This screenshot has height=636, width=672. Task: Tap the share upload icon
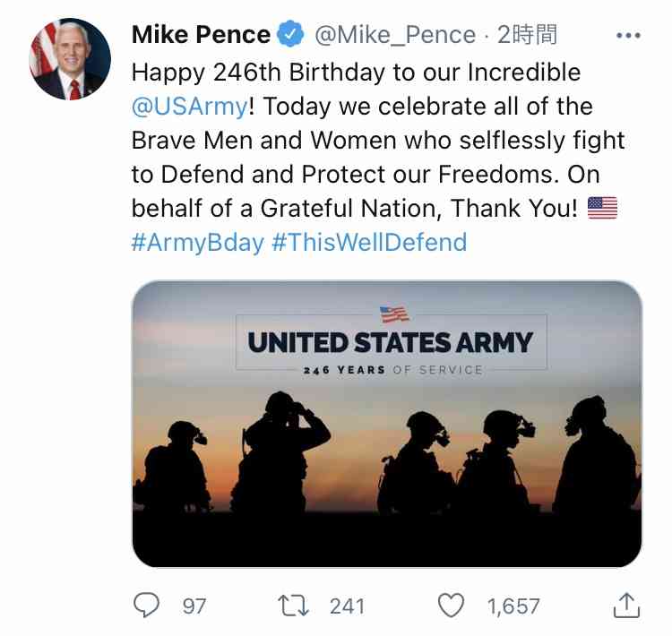coord(626,606)
